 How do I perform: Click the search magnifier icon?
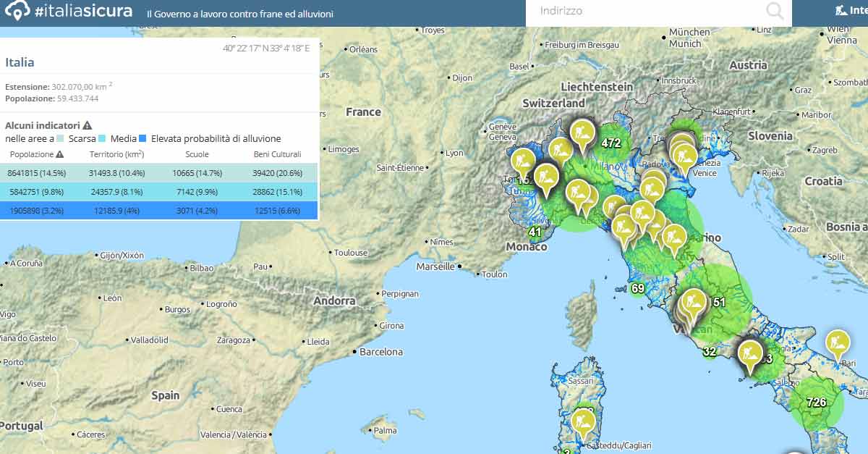point(775,11)
